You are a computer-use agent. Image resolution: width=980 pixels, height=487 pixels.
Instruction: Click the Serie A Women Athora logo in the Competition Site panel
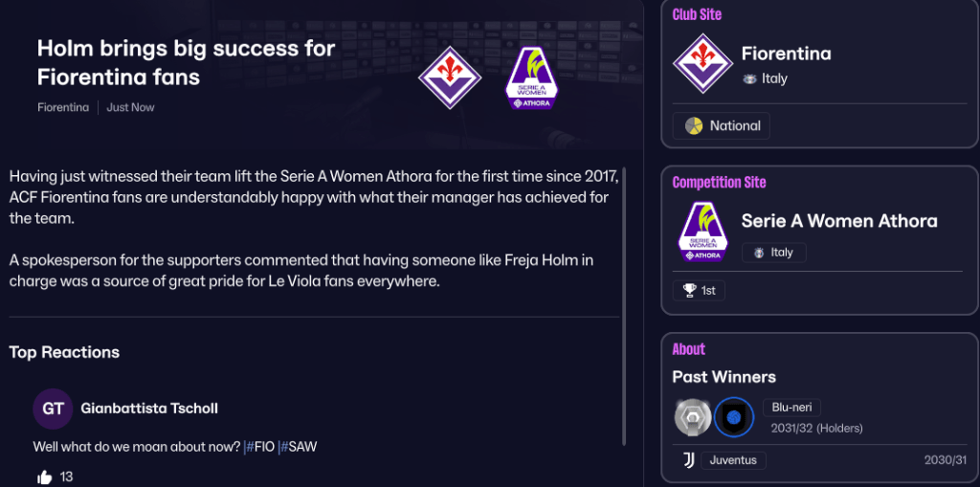click(702, 232)
